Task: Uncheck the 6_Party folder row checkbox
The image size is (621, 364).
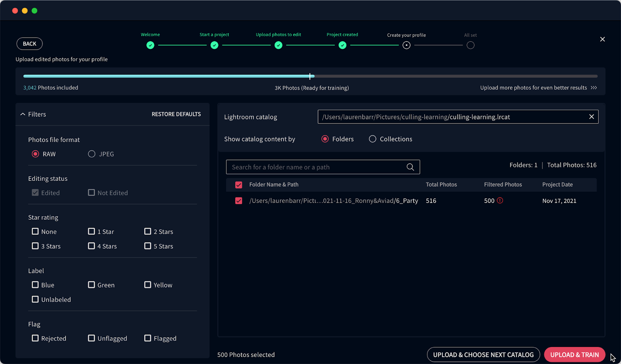Action: click(x=239, y=201)
